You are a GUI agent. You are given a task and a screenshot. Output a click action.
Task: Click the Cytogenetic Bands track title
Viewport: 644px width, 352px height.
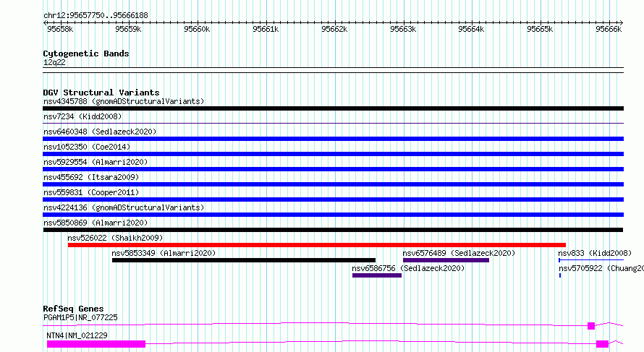point(86,53)
